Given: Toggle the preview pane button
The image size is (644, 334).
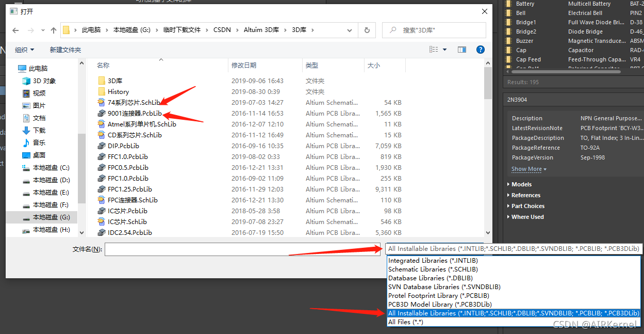Looking at the screenshot, I should (x=462, y=50).
